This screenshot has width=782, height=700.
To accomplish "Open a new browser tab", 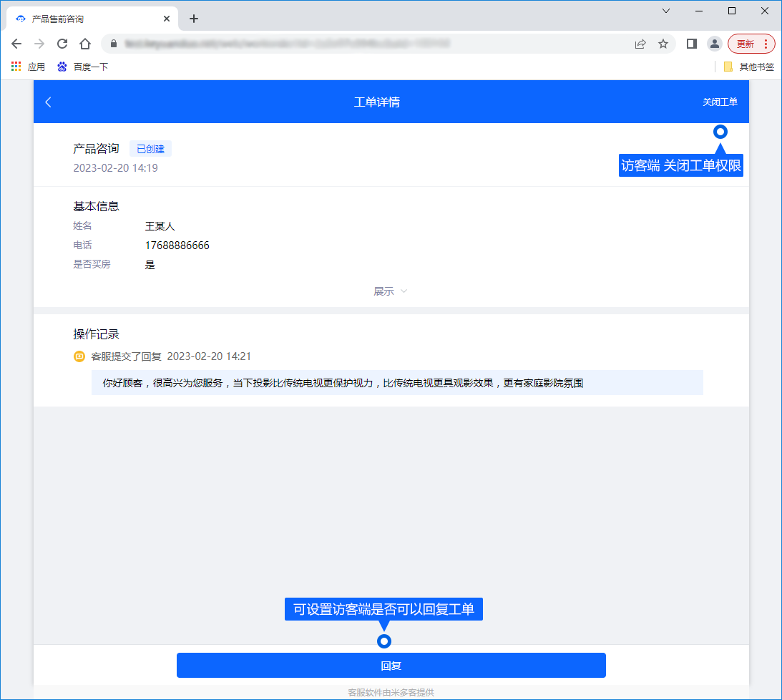I will (193, 19).
